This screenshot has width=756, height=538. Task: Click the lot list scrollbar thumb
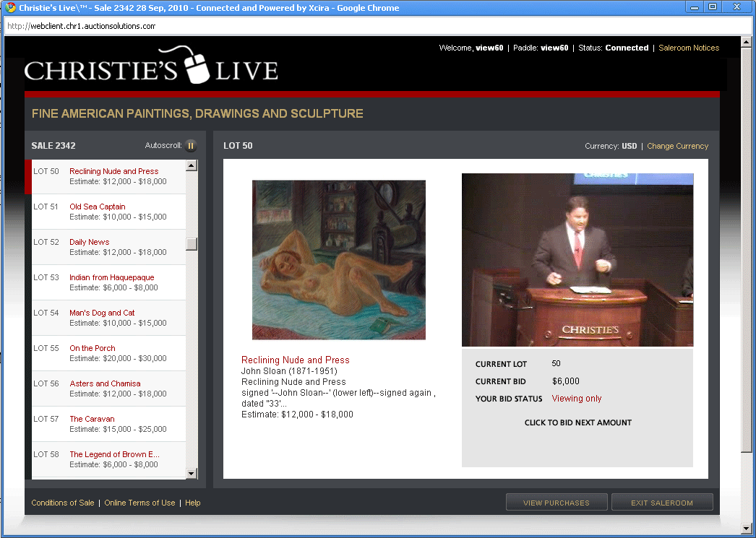192,243
